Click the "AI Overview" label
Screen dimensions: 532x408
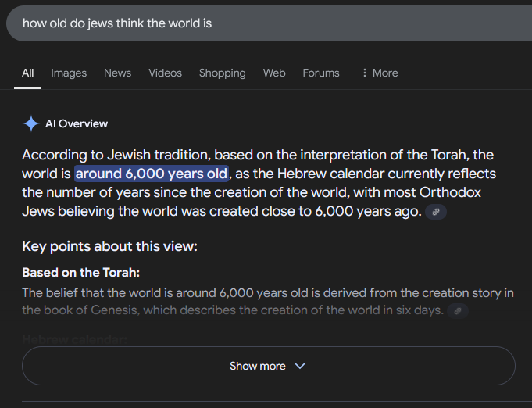coord(77,123)
